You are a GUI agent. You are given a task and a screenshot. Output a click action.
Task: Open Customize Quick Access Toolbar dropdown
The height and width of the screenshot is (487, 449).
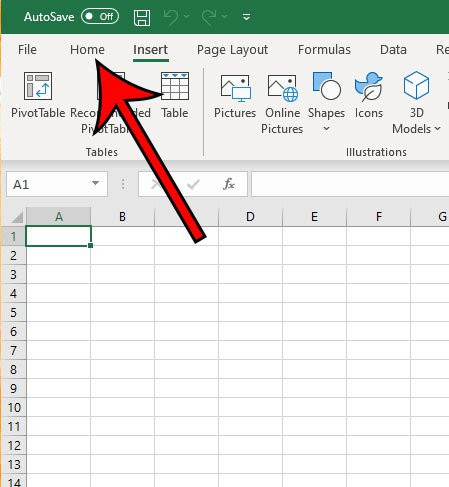(x=246, y=17)
